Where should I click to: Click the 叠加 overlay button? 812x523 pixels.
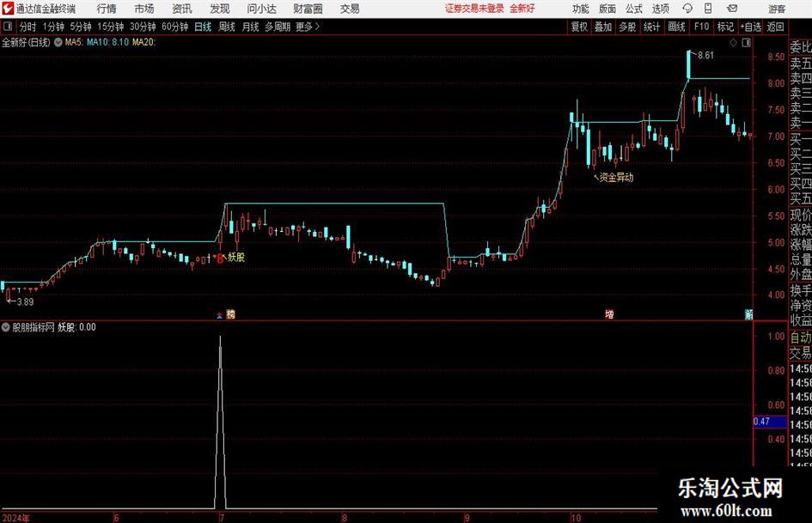[603, 27]
